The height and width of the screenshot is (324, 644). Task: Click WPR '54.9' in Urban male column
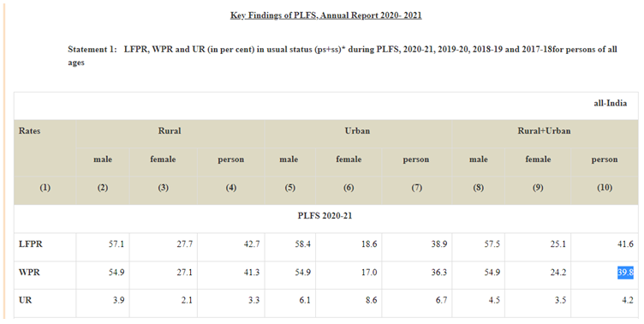(x=302, y=273)
